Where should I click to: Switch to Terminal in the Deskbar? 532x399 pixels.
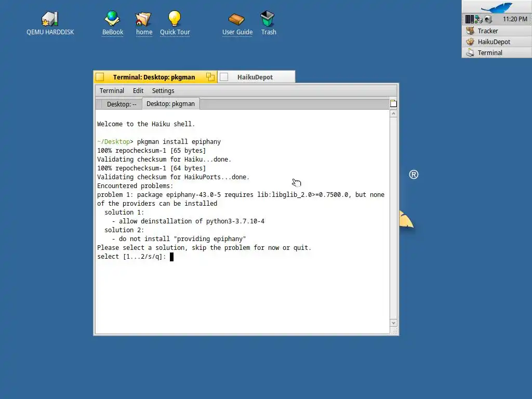497,52
